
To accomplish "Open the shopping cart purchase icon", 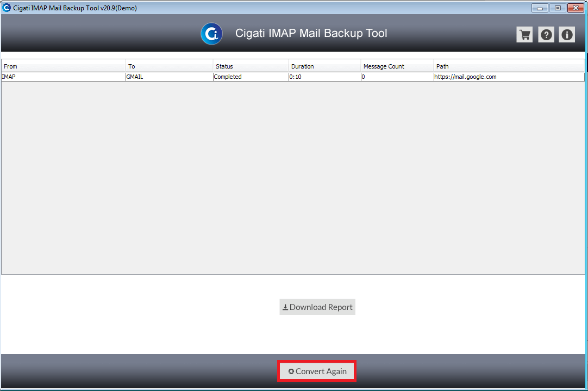I will click(x=524, y=34).
